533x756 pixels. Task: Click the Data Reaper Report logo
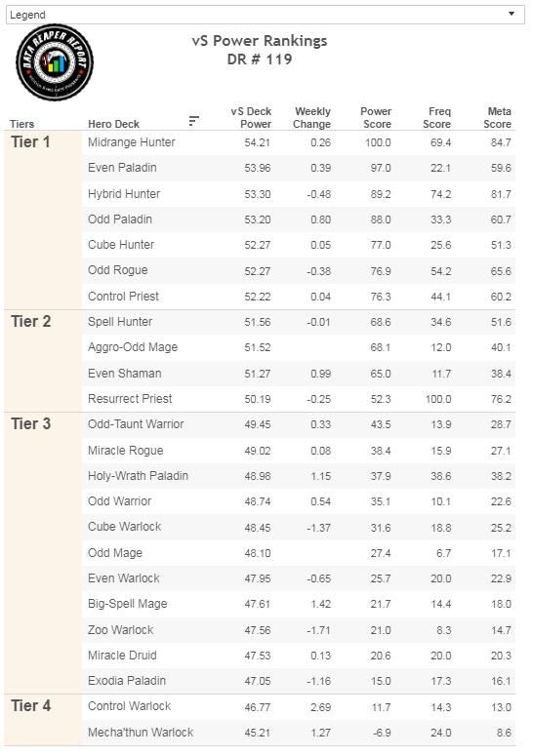(55, 62)
